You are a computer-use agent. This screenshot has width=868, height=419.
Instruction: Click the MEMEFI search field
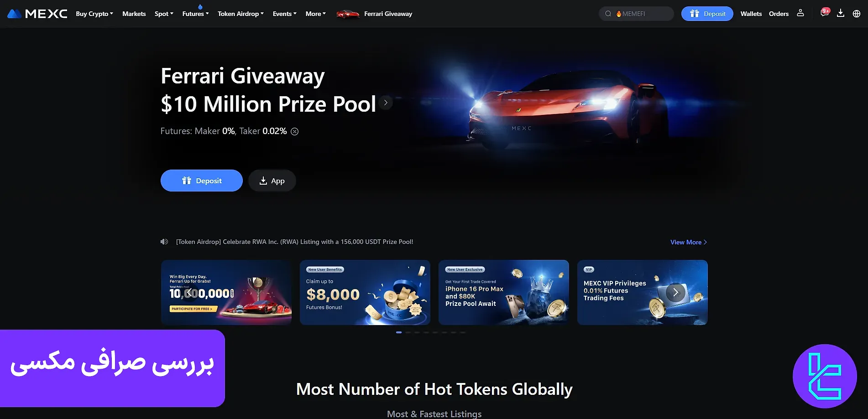(x=636, y=14)
